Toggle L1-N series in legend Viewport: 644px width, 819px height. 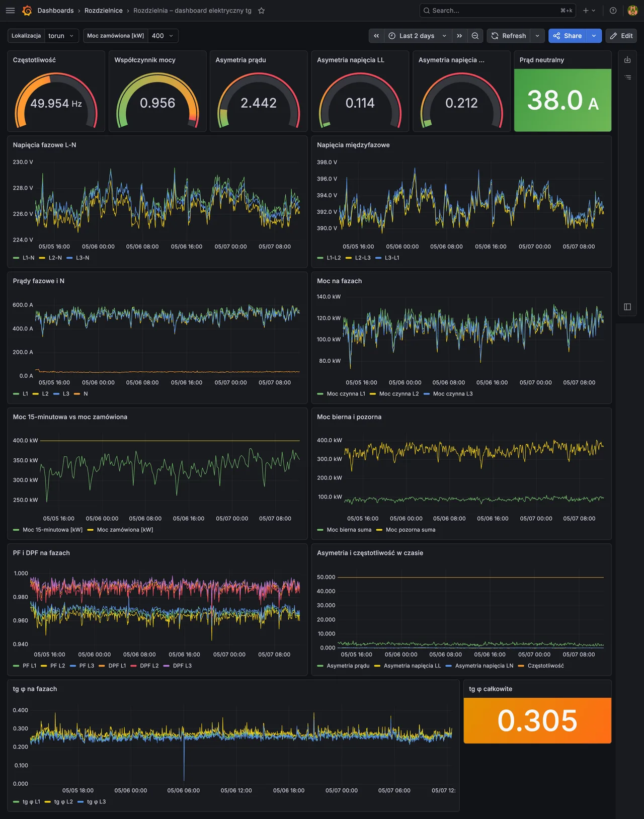coord(28,258)
